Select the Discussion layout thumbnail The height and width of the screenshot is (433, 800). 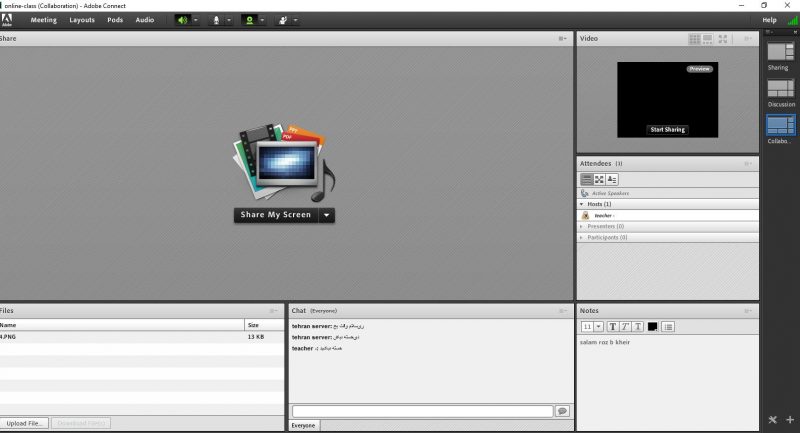[780, 88]
